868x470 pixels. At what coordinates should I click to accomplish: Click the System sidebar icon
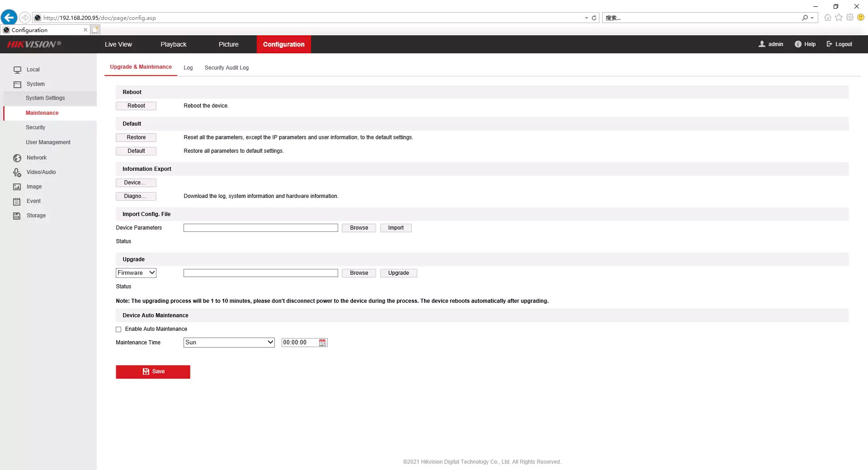[17, 84]
